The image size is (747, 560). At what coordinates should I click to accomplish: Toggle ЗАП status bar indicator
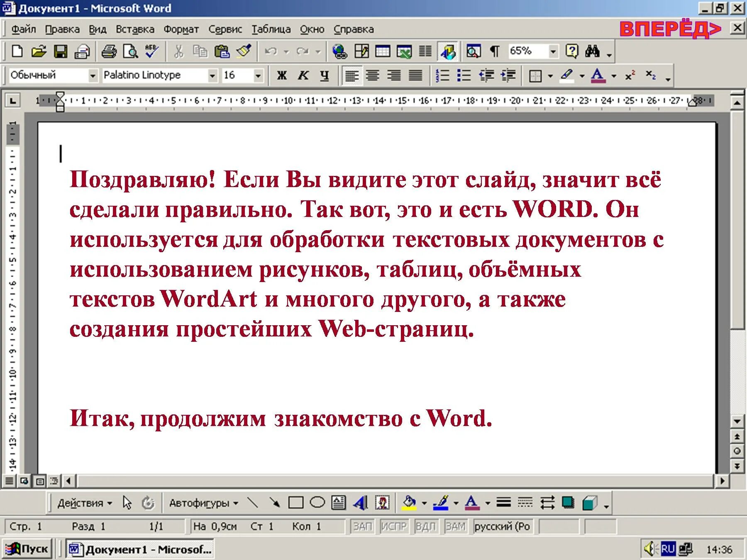tap(362, 526)
